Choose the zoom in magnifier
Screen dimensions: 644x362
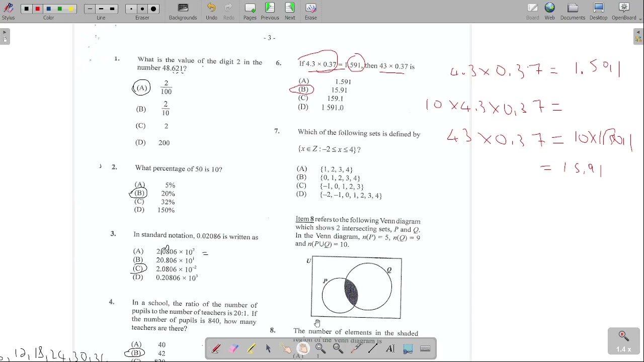[x=320, y=348]
